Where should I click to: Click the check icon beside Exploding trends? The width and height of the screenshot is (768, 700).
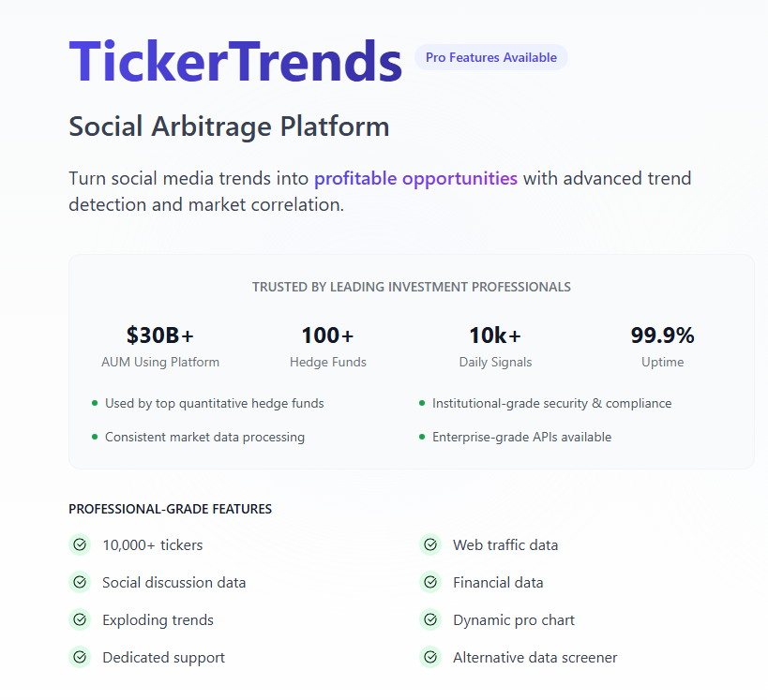pos(80,619)
